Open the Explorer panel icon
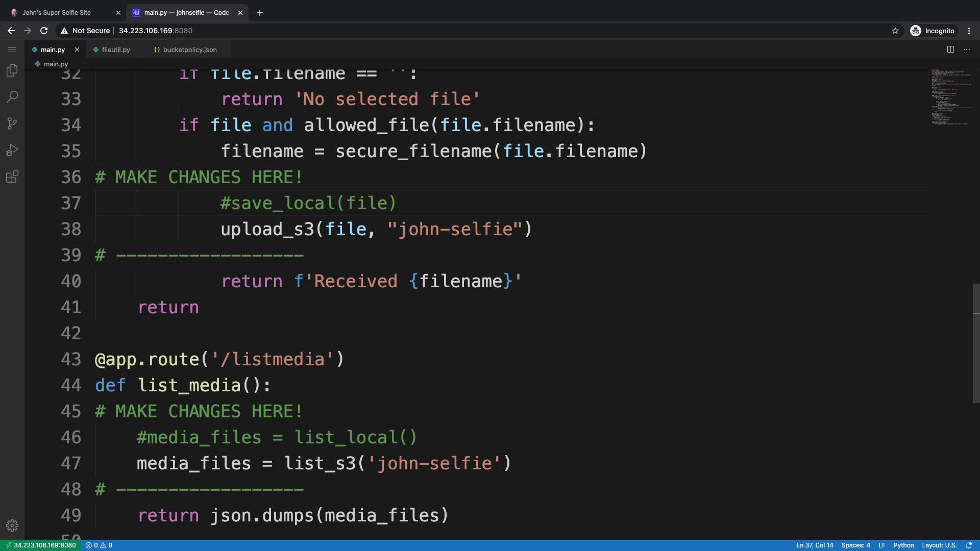 [12, 70]
